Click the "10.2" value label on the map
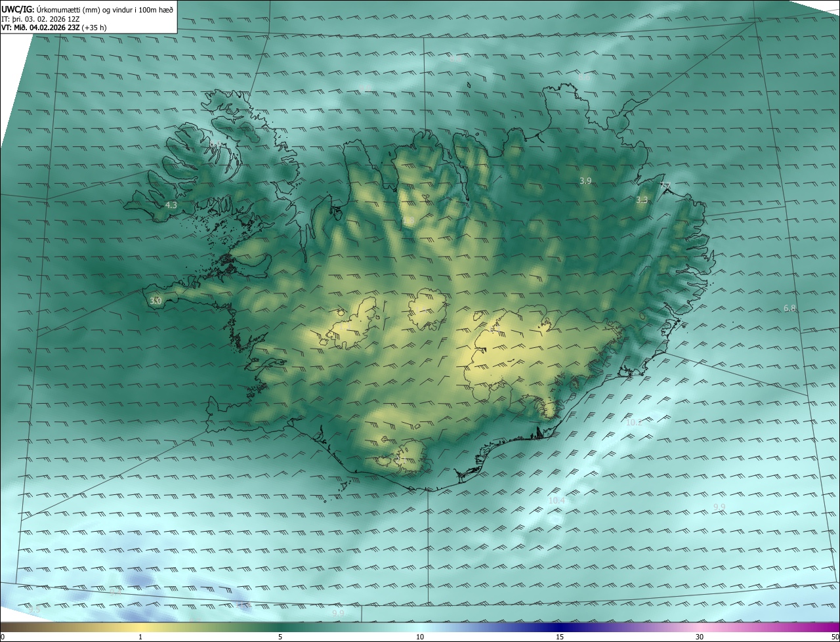840x642 pixels. (x=634, y=422)
